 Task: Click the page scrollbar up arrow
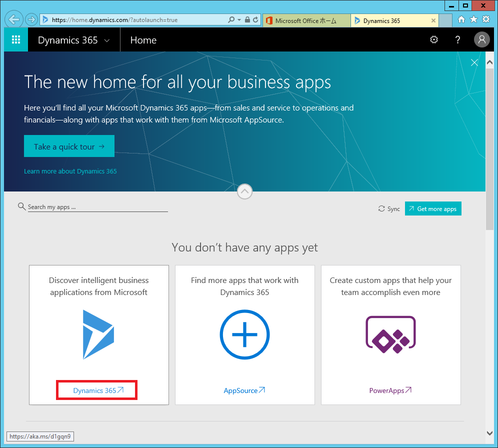click(x=489, y=62)
